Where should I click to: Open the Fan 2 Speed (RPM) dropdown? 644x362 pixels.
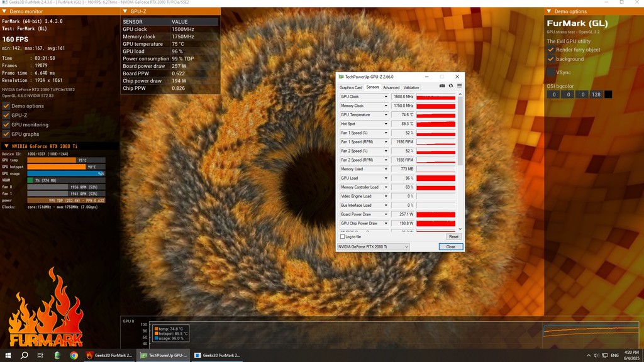(x=386, y=160)
